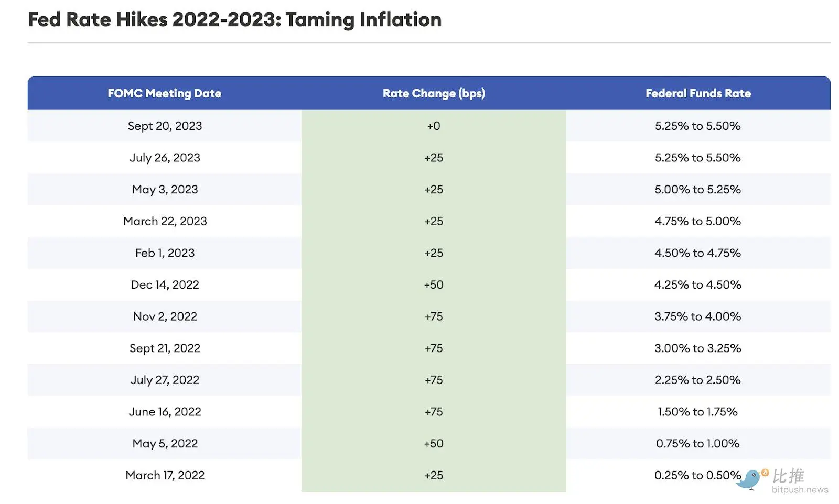The height and width of the screenshot is (504, 839).
Task: Click the 5.00% to 5.25% rate cell
Action: click(x=697, y=190)
